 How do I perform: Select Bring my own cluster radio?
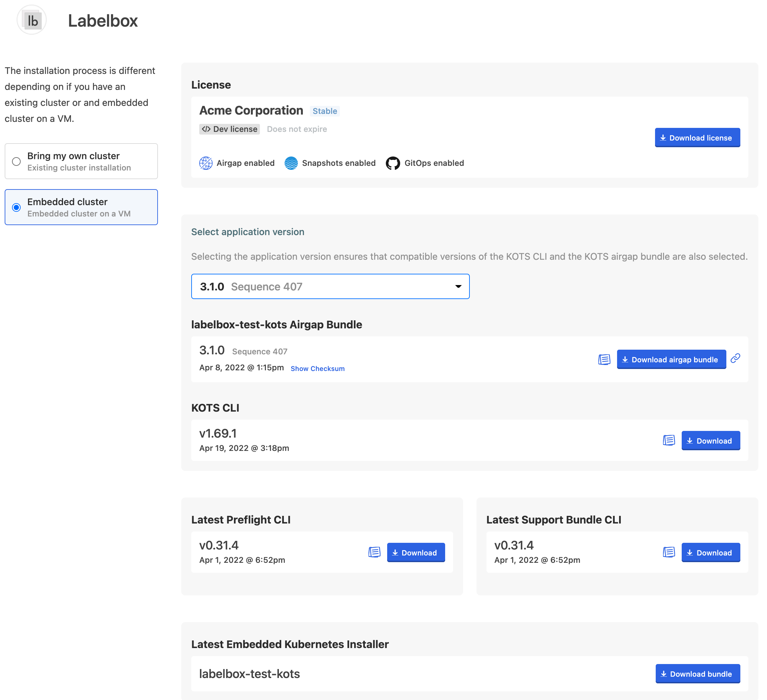[x=16, y=162]
